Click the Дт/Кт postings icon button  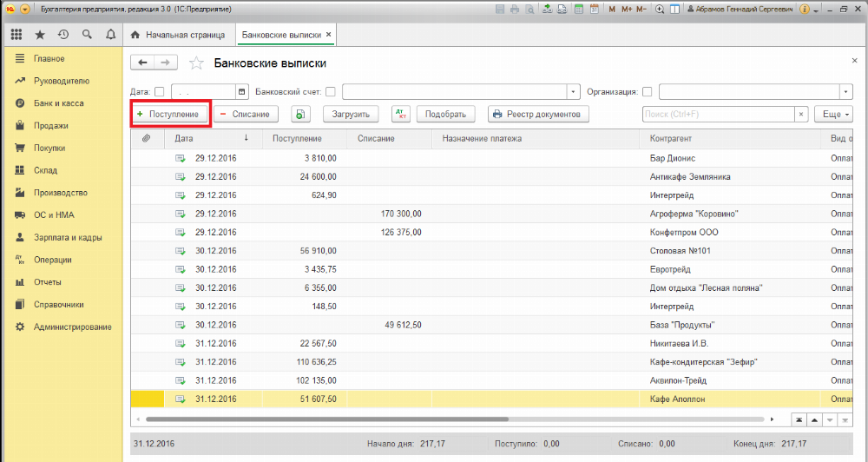pos(400,114)
